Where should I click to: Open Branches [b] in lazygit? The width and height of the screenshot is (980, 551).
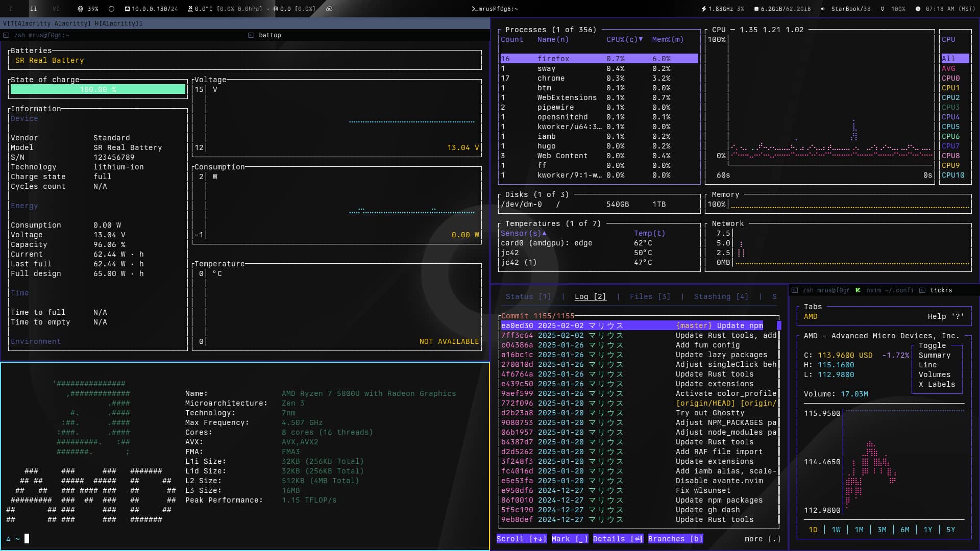click(x=675, y=538)
